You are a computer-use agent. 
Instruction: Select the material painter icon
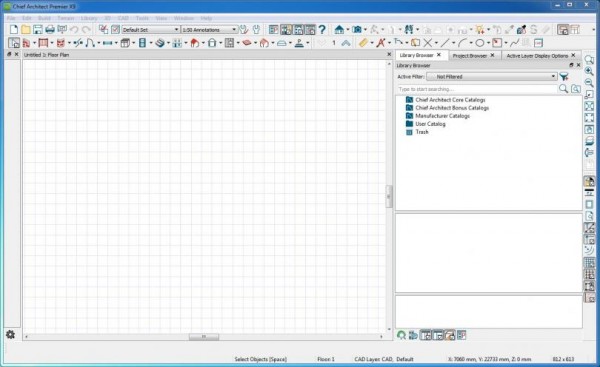(x=521, y=29)
